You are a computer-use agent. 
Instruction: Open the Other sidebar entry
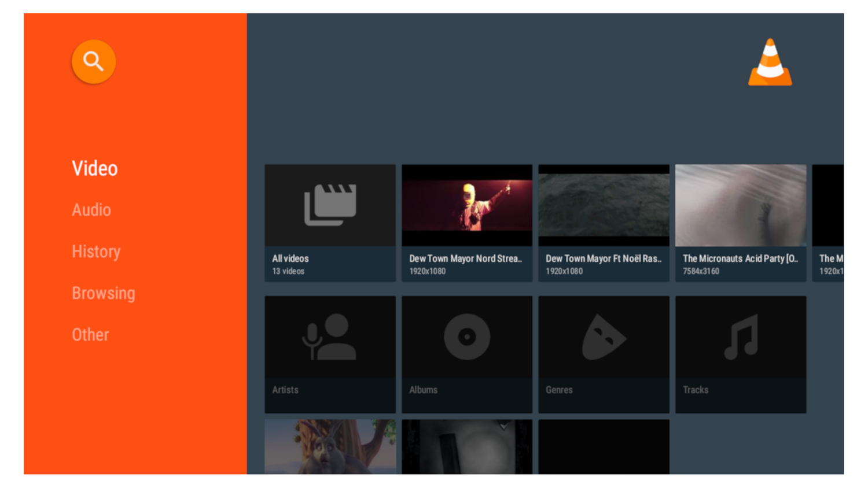pyautogui.click(x=90, y=334)
